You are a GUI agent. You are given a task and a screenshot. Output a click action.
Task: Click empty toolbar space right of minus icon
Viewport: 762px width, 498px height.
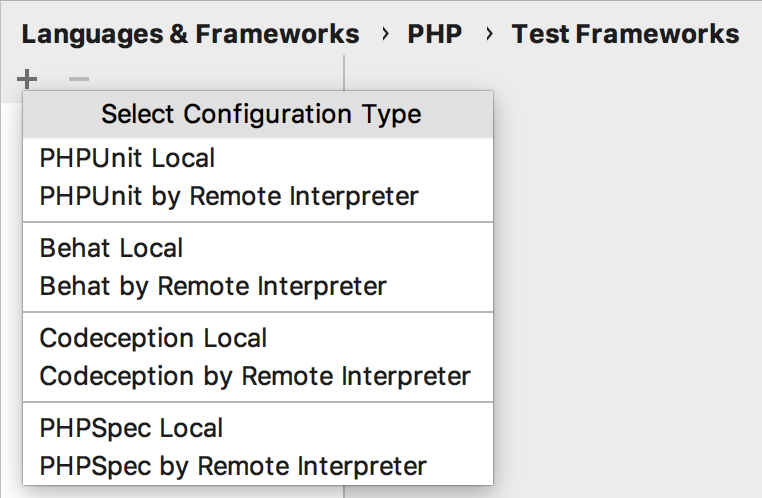(216, 78)
